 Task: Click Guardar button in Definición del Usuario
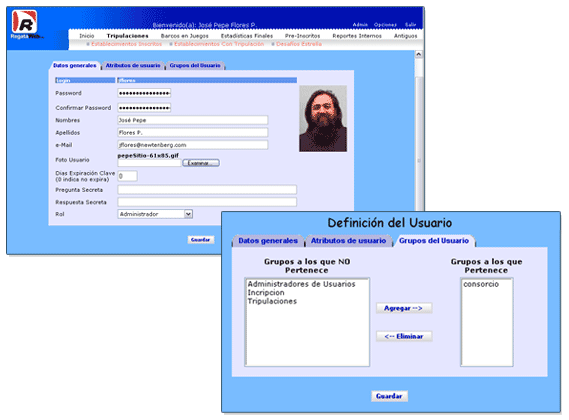pyautogui.click(x=389, y=396)
